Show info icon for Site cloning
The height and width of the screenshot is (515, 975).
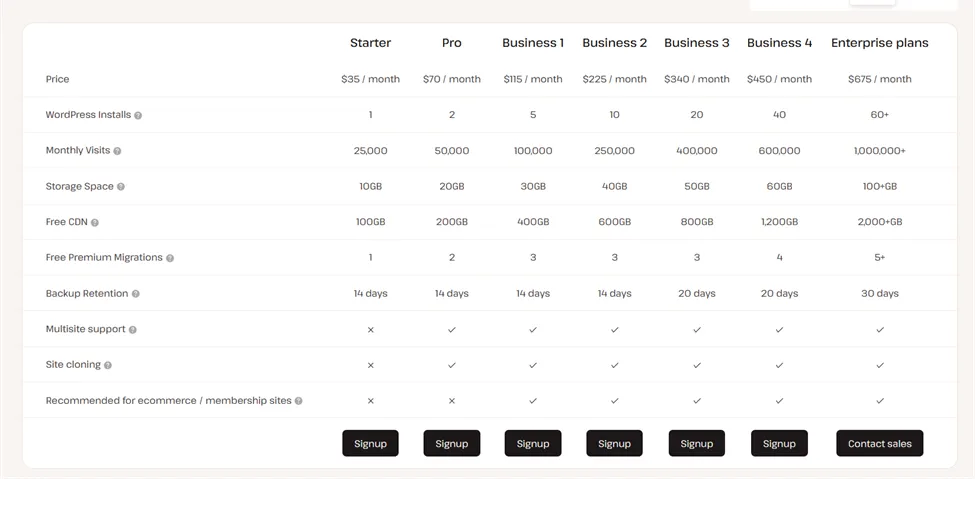[108, 366]
